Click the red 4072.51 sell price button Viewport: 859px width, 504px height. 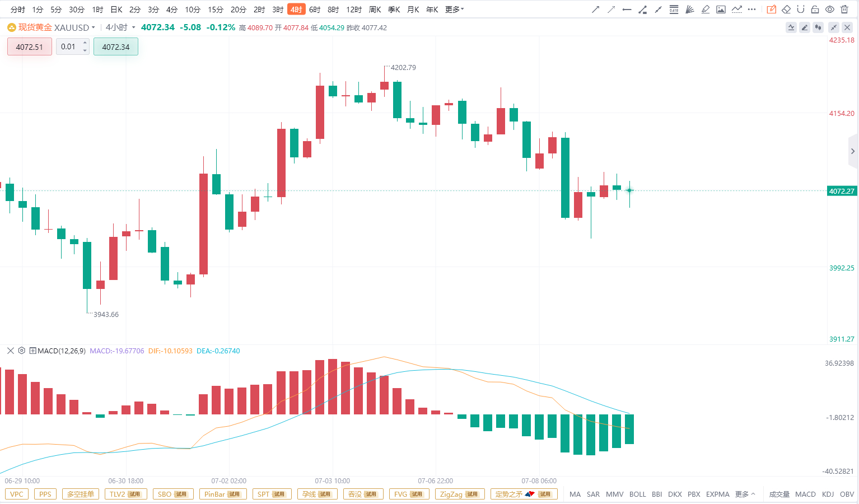[x=30, y=47]
